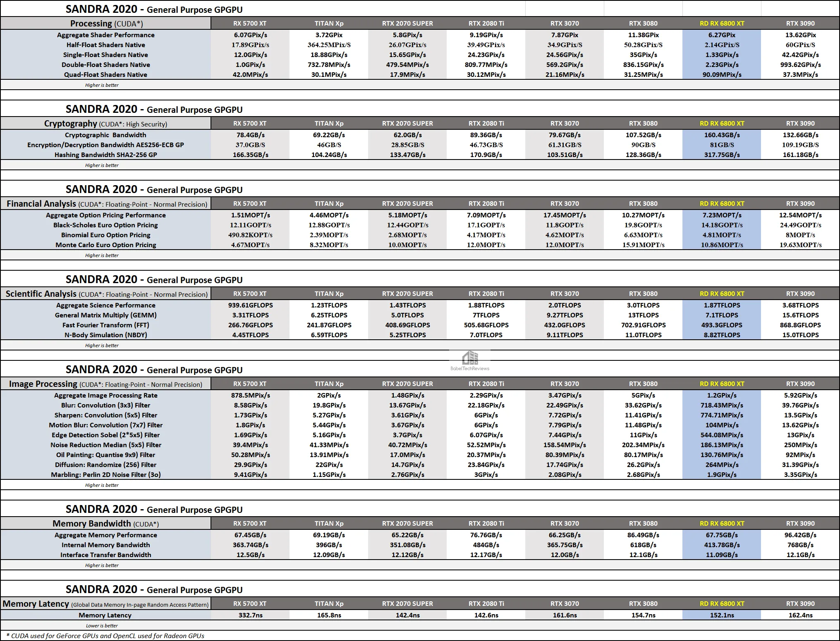The image size is (840, 641).
Task: Click the Motion Blur: Convolution (7x7) Filter label
Action: point(106,425)
